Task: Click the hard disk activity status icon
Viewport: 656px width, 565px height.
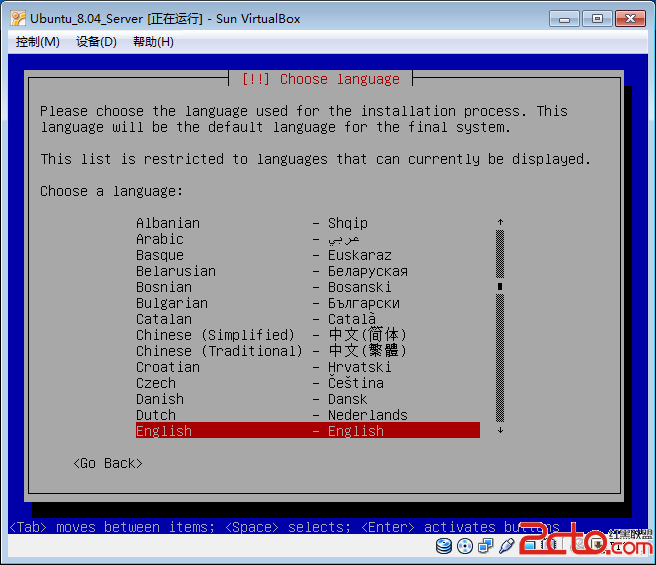Action: pos(443,546)
